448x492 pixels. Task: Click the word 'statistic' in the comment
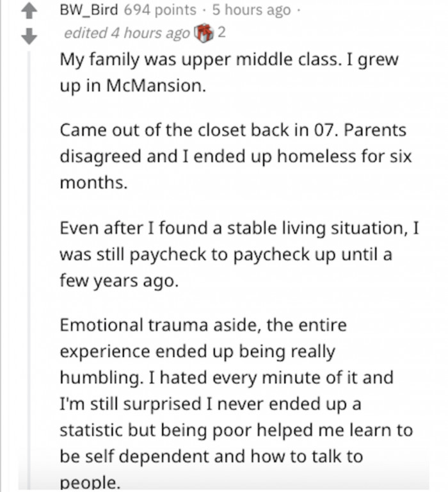91,430
